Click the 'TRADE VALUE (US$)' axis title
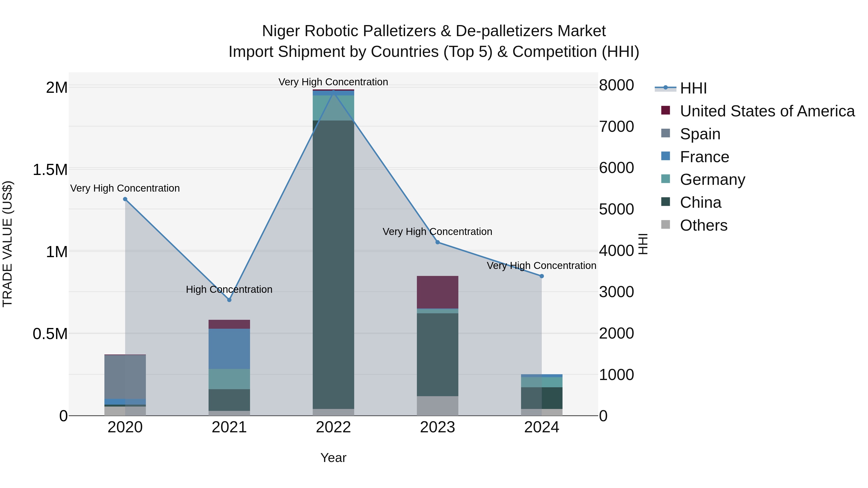 coord(7,244)
